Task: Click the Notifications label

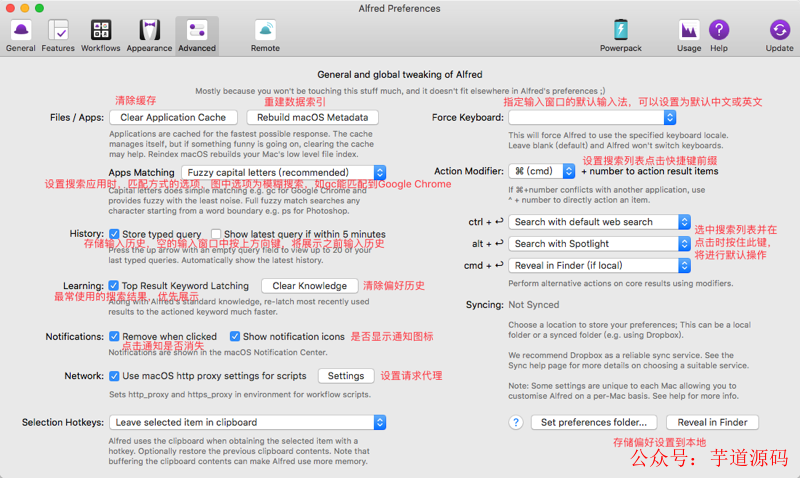Action: (74, 337)
